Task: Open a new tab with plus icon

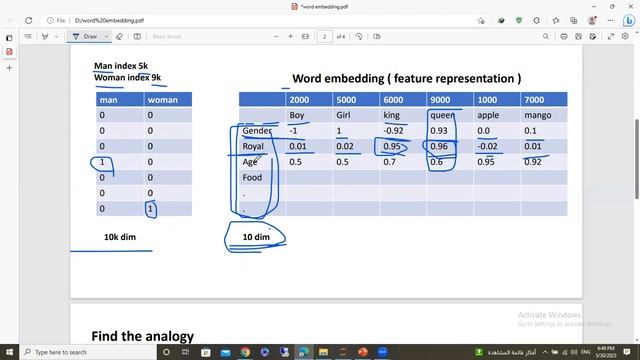Action: pyautogui.click(x=9, y=68)
